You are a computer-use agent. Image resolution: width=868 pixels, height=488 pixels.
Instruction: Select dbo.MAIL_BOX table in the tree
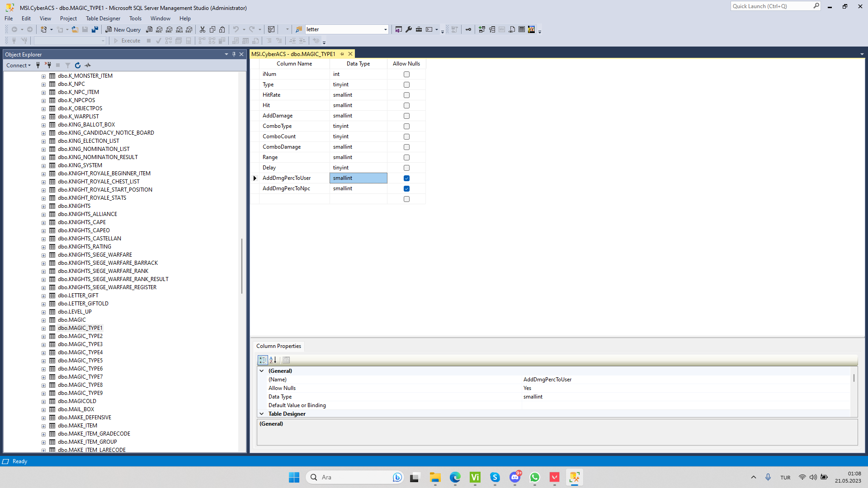[76, 409]
